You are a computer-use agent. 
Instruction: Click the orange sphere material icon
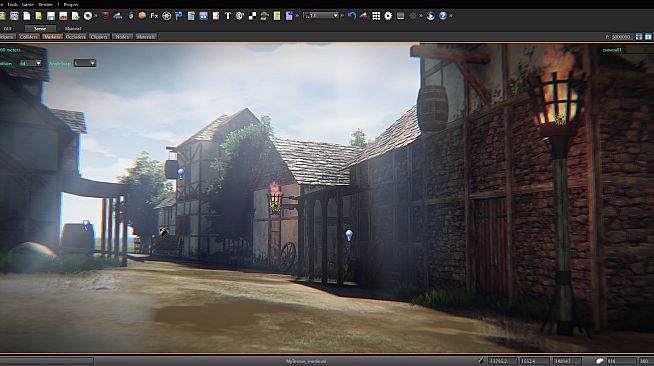[x=142, y=16]
